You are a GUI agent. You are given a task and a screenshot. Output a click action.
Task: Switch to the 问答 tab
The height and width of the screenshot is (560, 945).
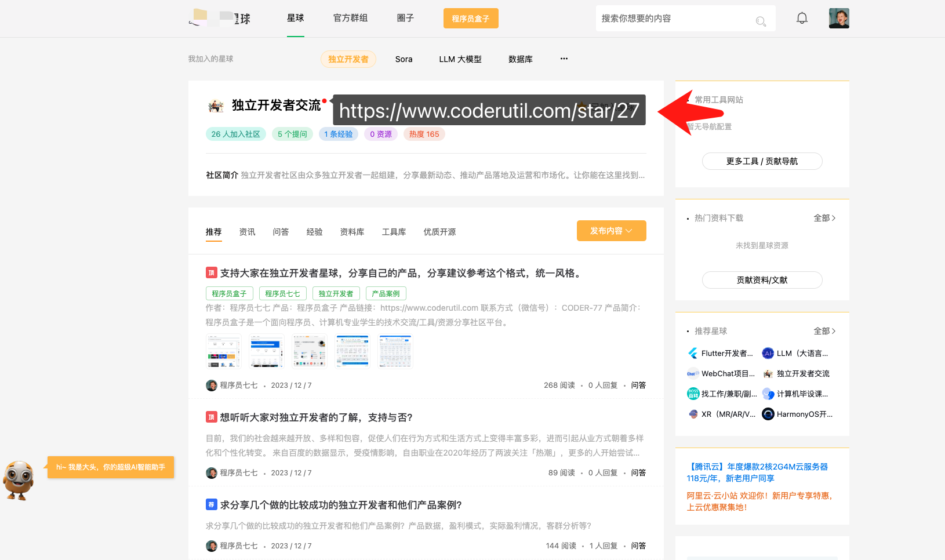pyautogui.click(x=281, y=232)
